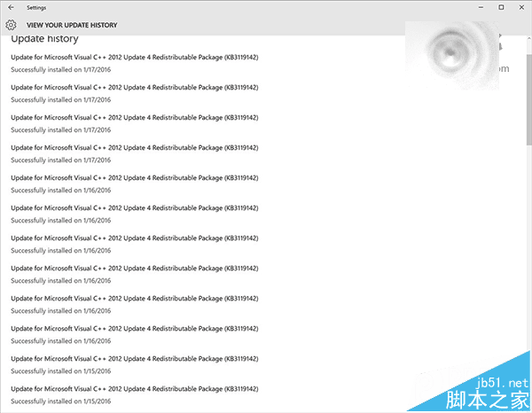Minimize the Settings window
532x413 pixels.
click(x=481, y=7)
